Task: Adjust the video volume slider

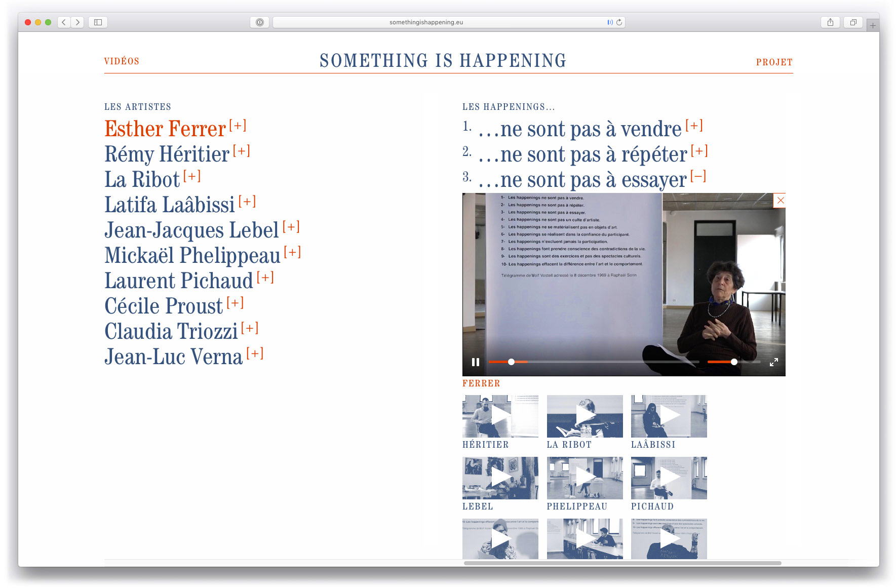Action: click(733, 362)
